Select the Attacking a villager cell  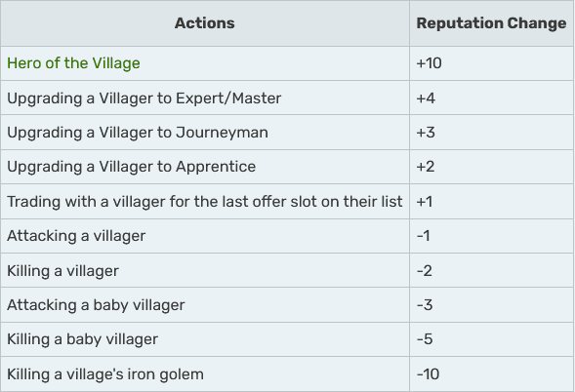[205, 236]
